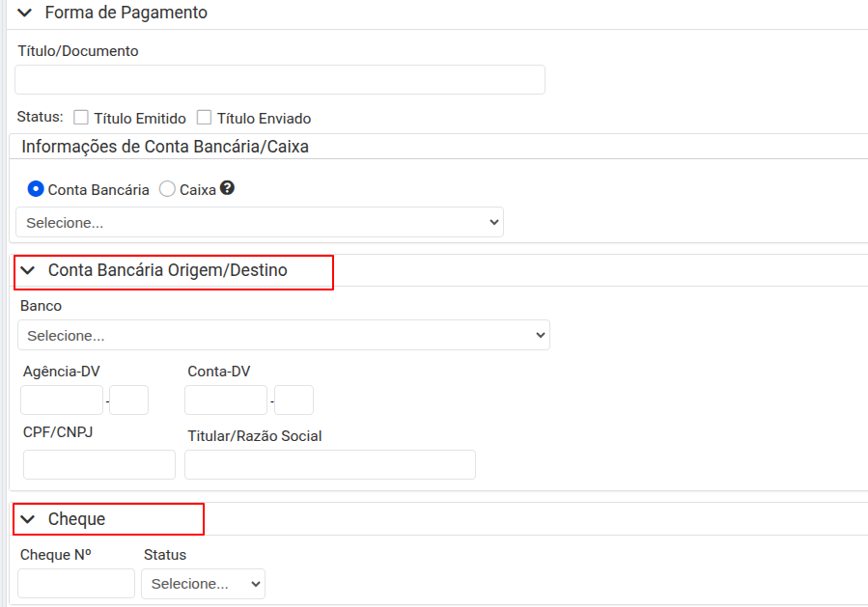
Task: Open the Banco dropdown list
Action: tap(283, 336)
